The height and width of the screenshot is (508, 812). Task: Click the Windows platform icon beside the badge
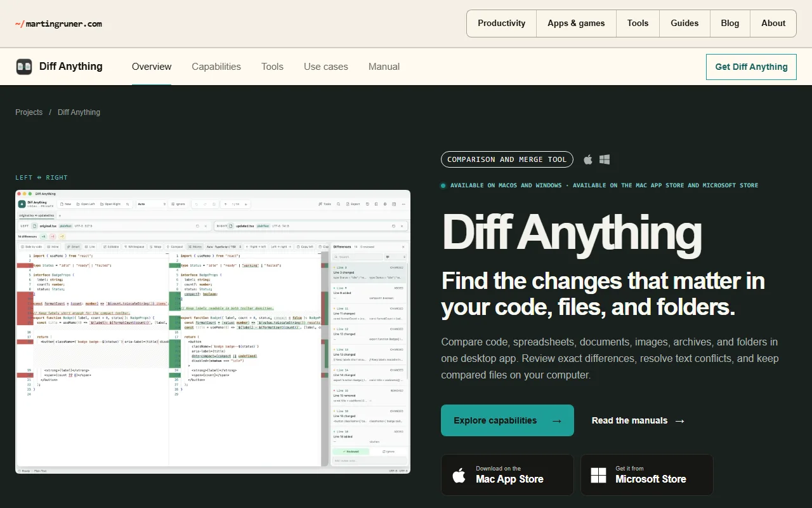tap(605, 159)
